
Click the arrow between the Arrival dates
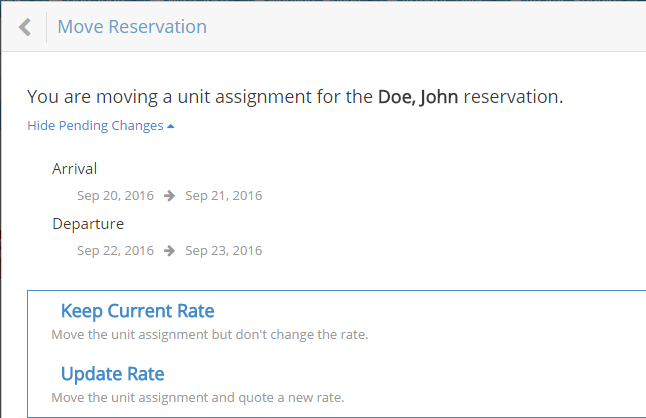pyautogui.click(x=170, y=196)
